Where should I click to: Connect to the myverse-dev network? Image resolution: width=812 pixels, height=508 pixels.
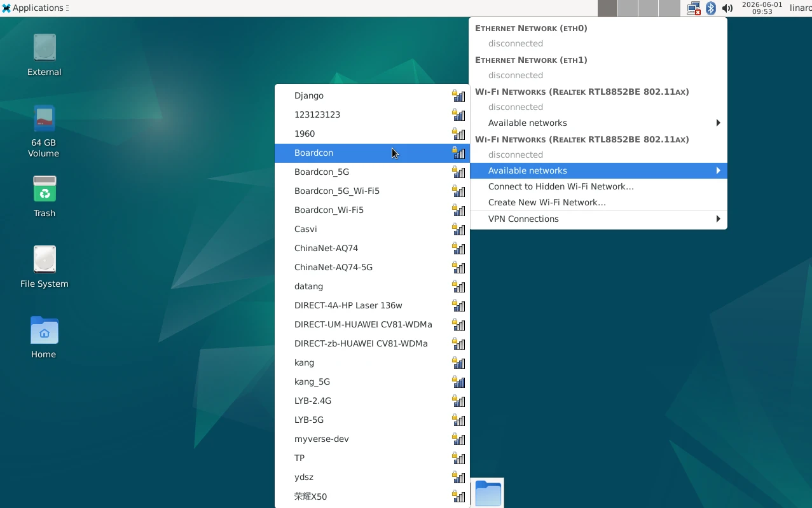coord(372,439)
